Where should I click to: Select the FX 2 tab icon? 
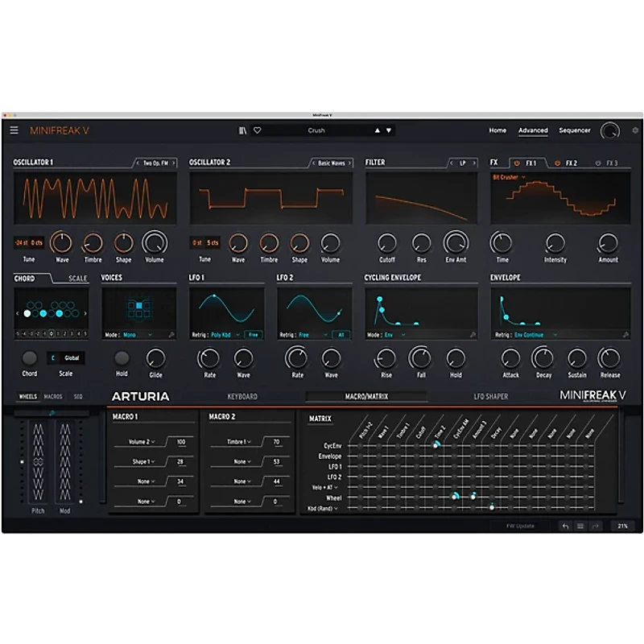[559, 162]
